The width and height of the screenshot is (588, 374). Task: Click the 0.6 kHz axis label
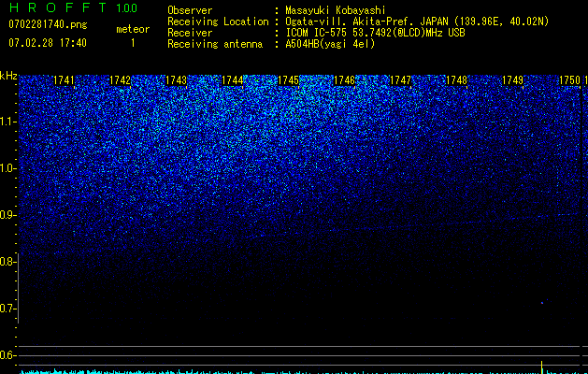tap(8, 355)
